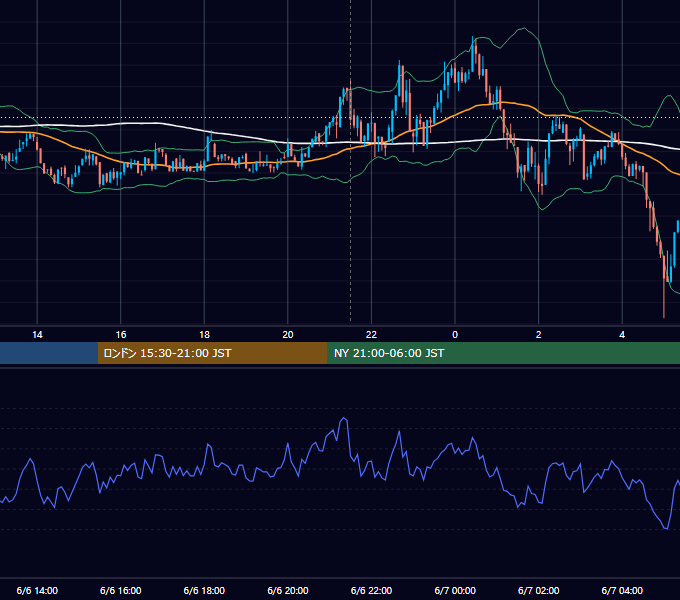Click the '0' hour label on price chart axis

(x=455, y=335)
